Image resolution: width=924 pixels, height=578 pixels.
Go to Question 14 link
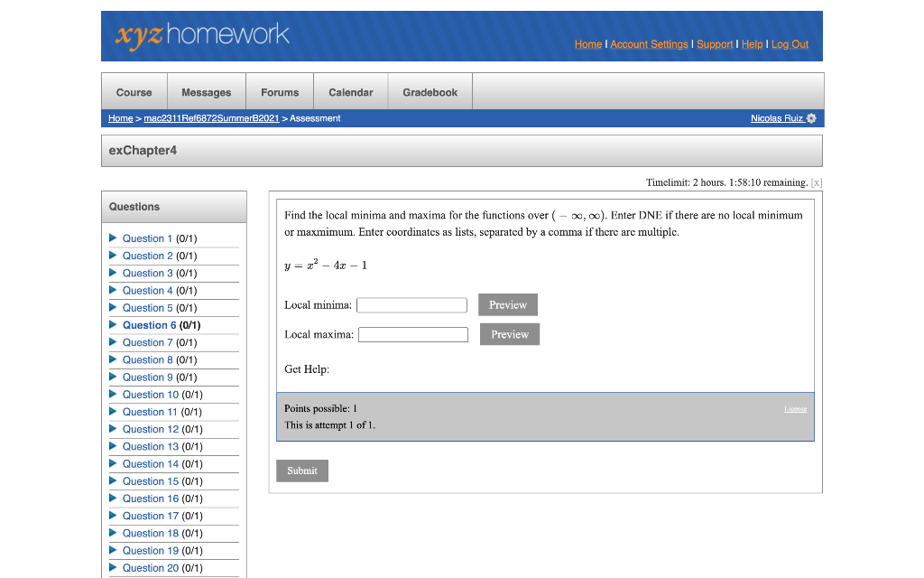pos(151,463)
